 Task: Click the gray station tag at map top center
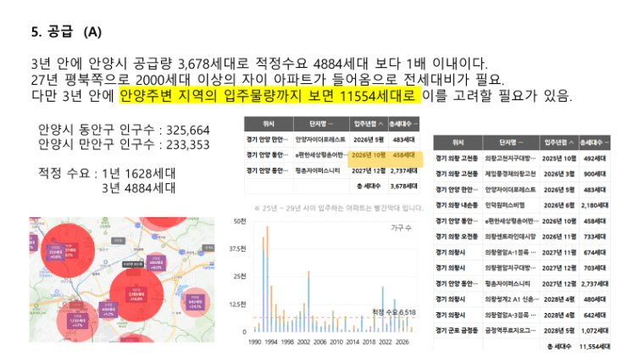(119, 241)
